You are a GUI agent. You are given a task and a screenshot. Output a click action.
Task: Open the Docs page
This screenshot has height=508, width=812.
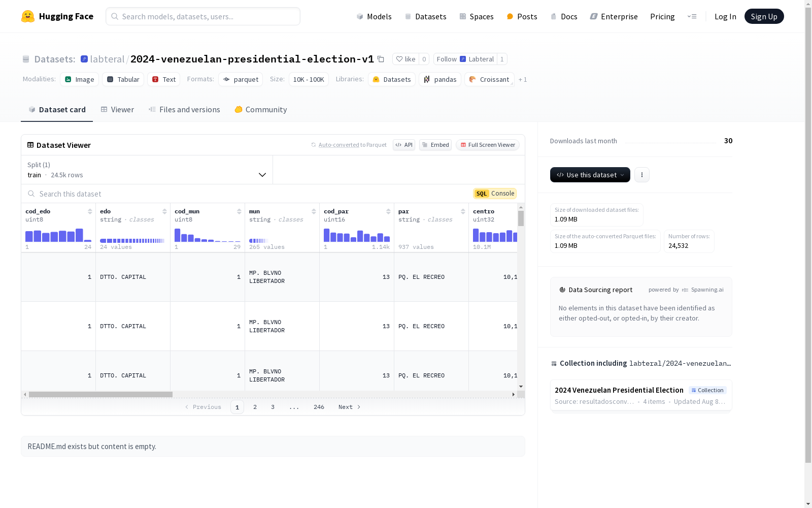point(564,16)
